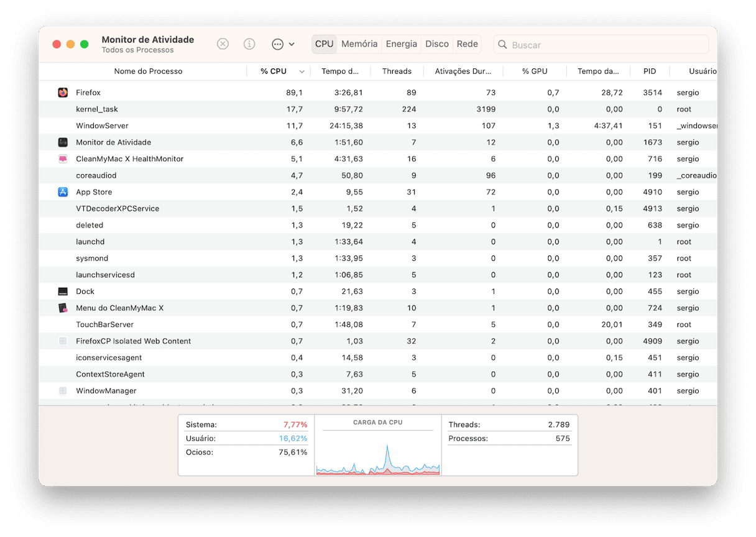
Task: Switch to the CPU tab
Action: tap(325, 44)
